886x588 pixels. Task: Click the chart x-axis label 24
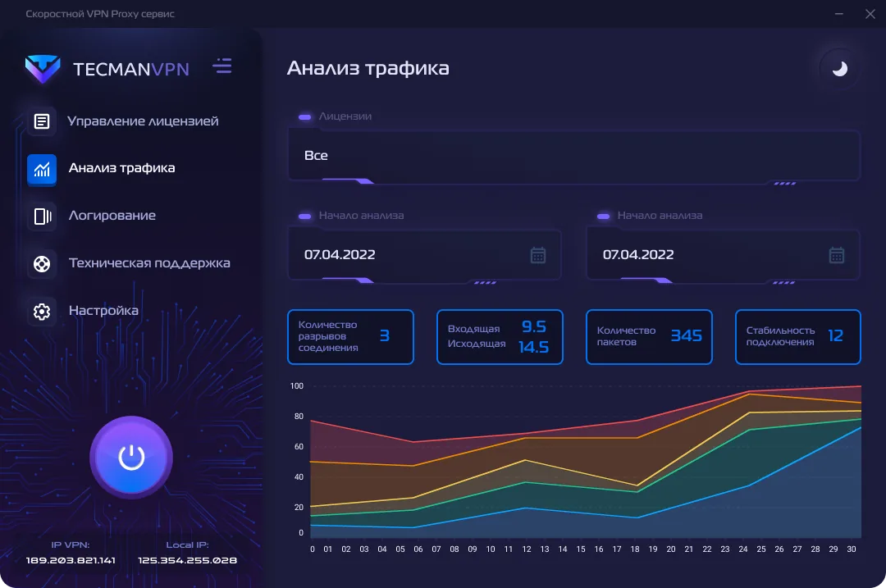tap(743, 549)
